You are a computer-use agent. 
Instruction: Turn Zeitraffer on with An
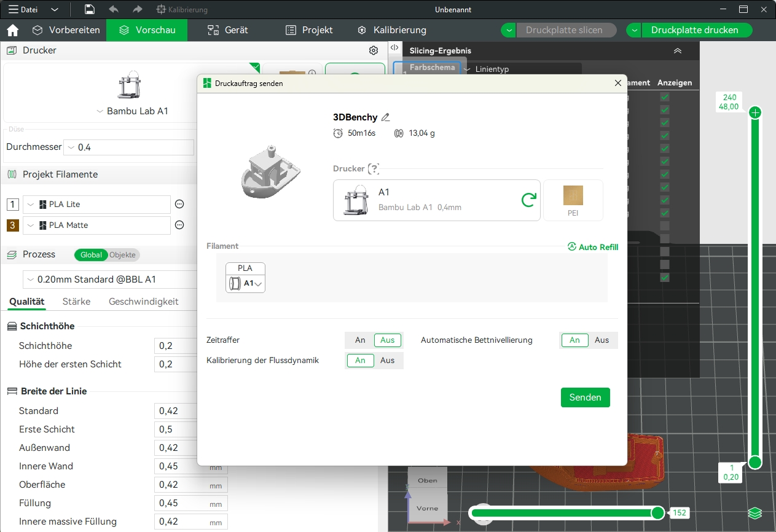(x=360, y=340)
